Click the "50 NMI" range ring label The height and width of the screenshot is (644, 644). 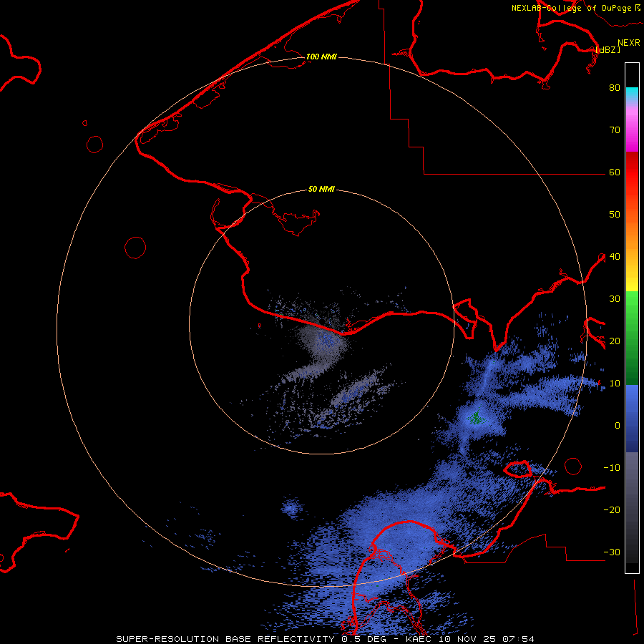[321, 190]
